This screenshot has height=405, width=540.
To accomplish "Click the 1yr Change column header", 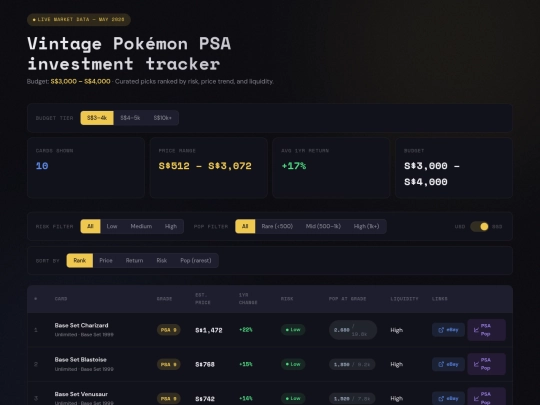I will click(x=248, y=299).
